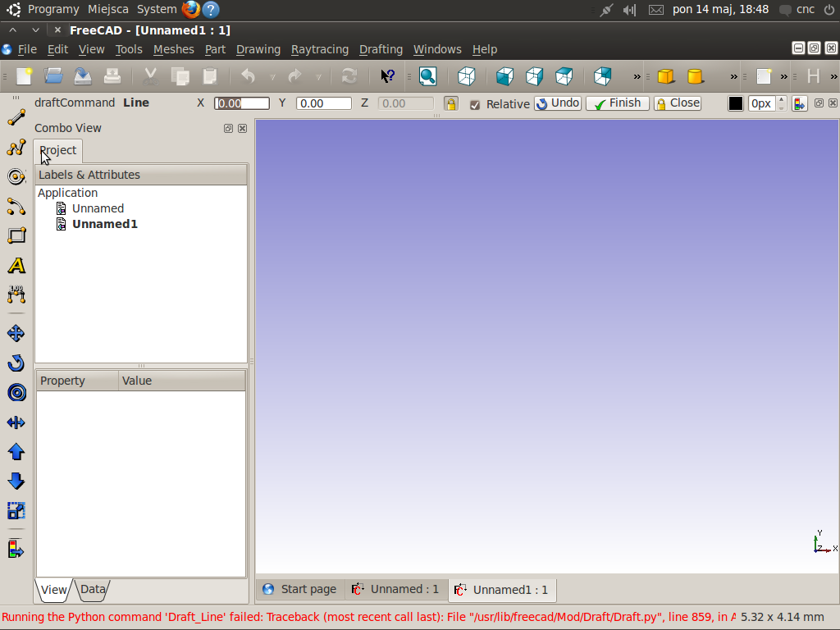Open a file using the folder icon
Screen dimensions: 840x630
tap(53, 76)
